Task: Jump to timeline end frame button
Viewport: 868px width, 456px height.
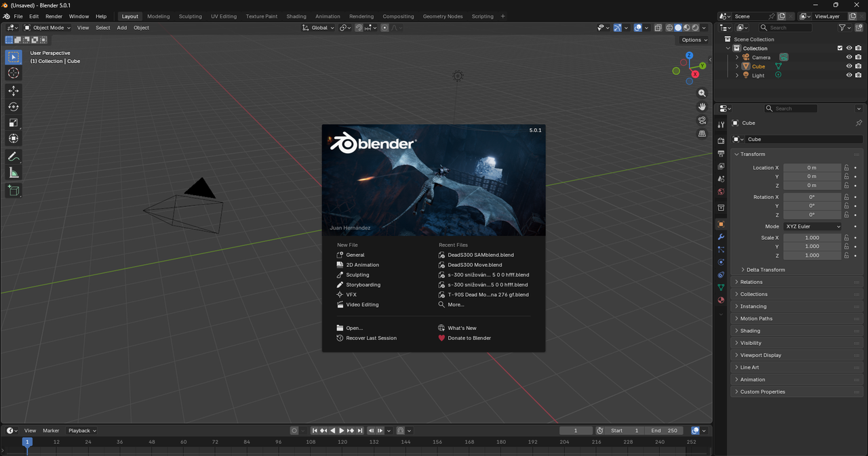Action: (360, 430)
